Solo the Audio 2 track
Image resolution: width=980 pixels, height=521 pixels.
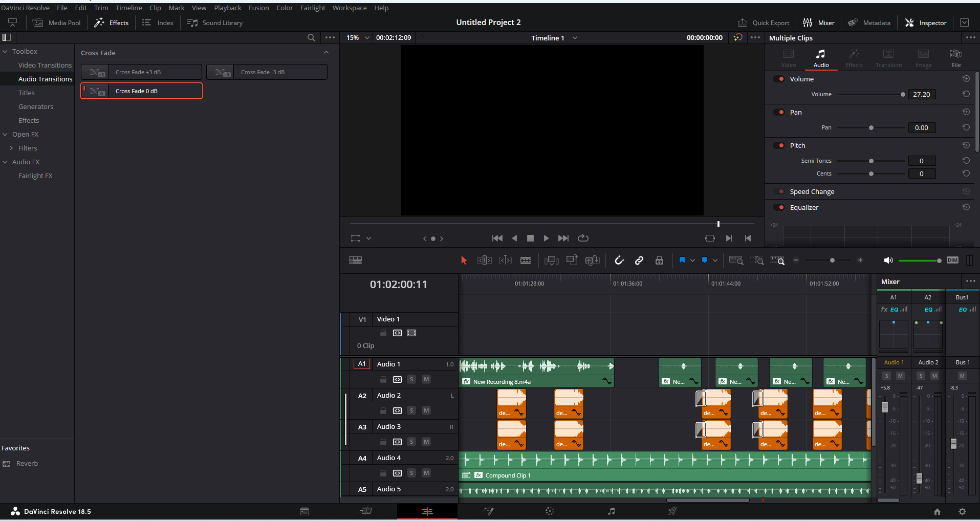click(411, 410)
